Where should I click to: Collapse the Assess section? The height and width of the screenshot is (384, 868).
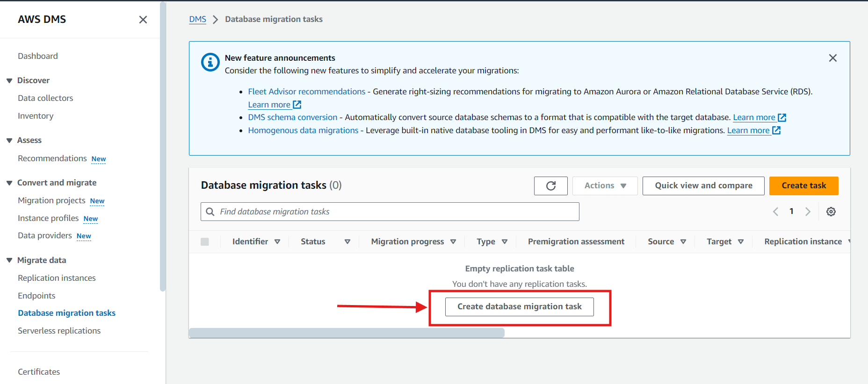pos(9,141)
